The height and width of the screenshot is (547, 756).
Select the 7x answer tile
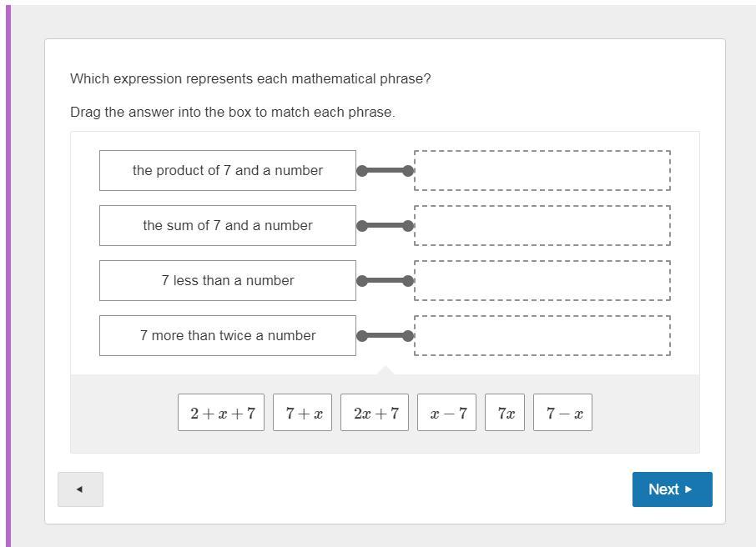[505, 413]
